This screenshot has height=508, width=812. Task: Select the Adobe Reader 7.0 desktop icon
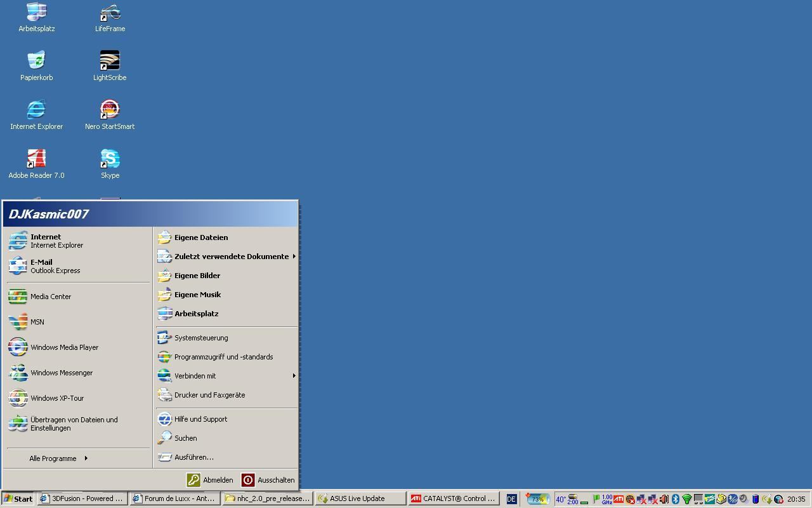click(36, 164)
